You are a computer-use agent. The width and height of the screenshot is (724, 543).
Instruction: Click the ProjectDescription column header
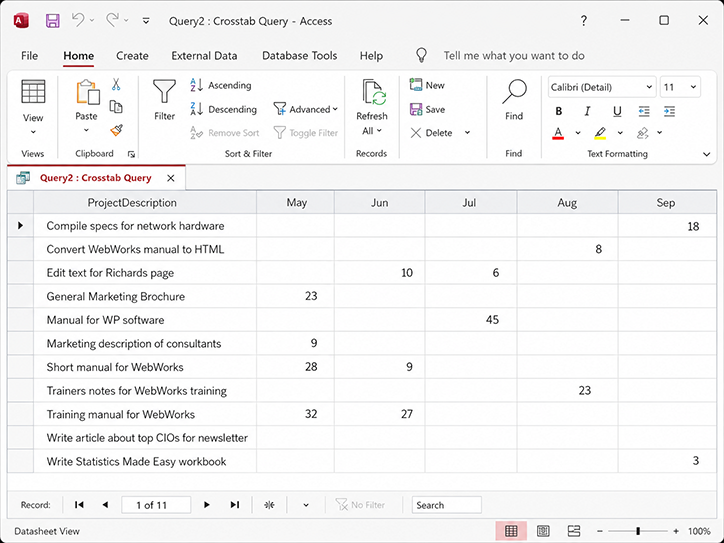145,203
